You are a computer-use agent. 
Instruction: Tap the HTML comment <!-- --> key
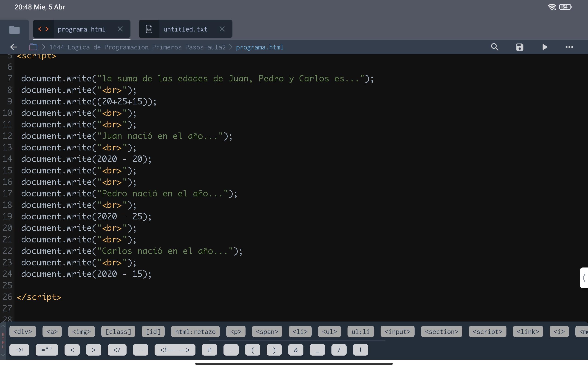(175, 350)
